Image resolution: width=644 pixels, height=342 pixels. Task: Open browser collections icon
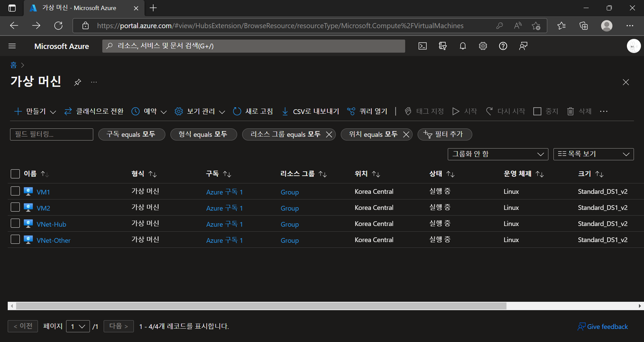point(583,26)
